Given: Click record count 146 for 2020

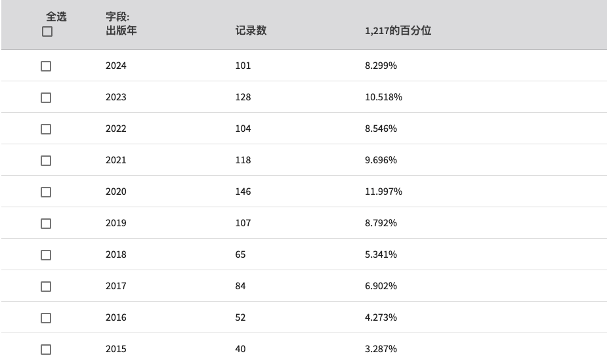Looking at the screenshot, I should click(x=243, y=192).
